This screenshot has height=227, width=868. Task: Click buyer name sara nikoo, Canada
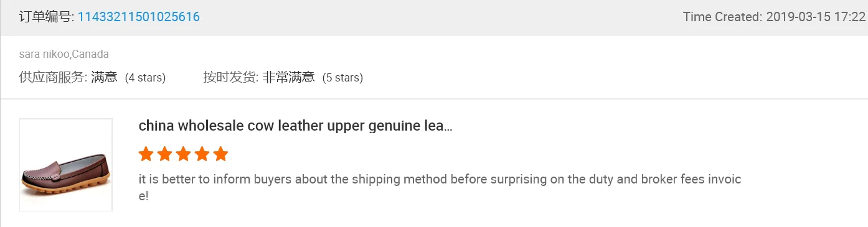(x=64, y=54)
